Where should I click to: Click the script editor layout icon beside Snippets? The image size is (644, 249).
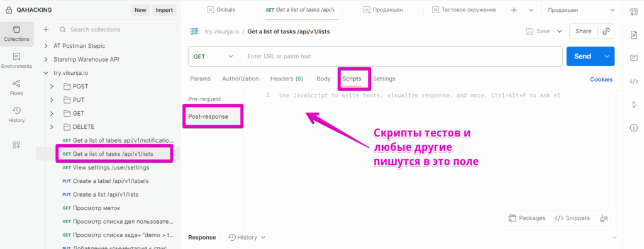point(604,218)
